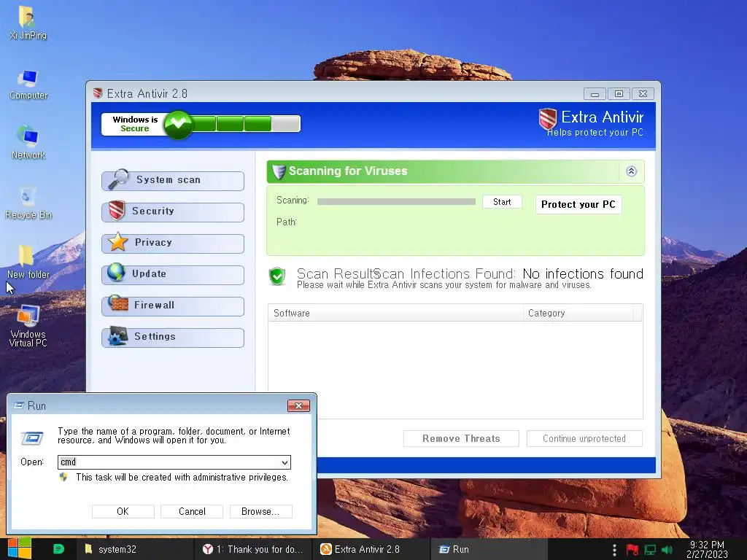This screenshot has height=560, width=747.
Task: Click Browse... in the Run dialog
Action: (x=260, y=511)
